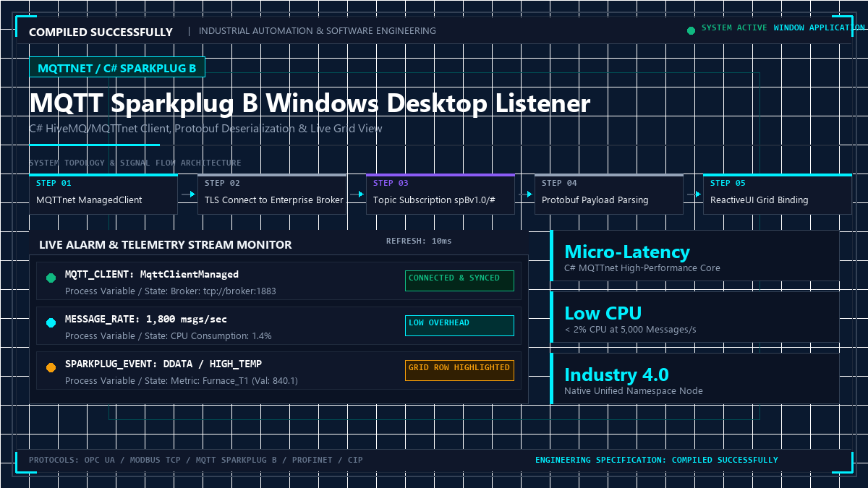
Task: Click MQTT_CLIENT: MqttClientManaged row title
Action: [152, 274]
